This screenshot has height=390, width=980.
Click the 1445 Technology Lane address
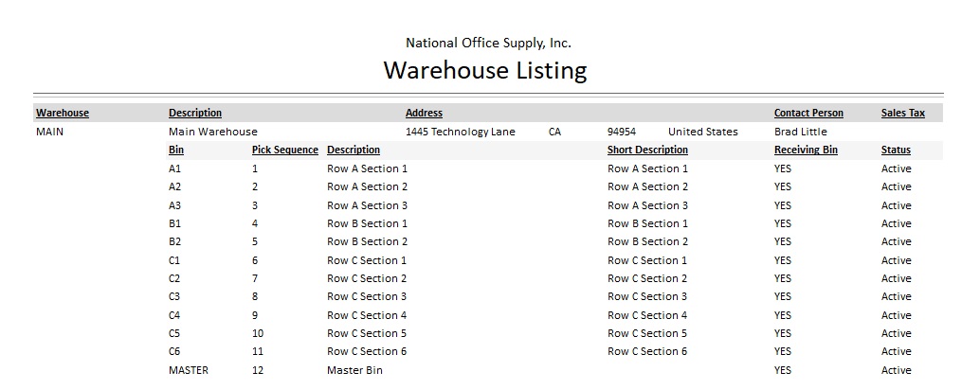pyautogui.click(x=460, y=132)
